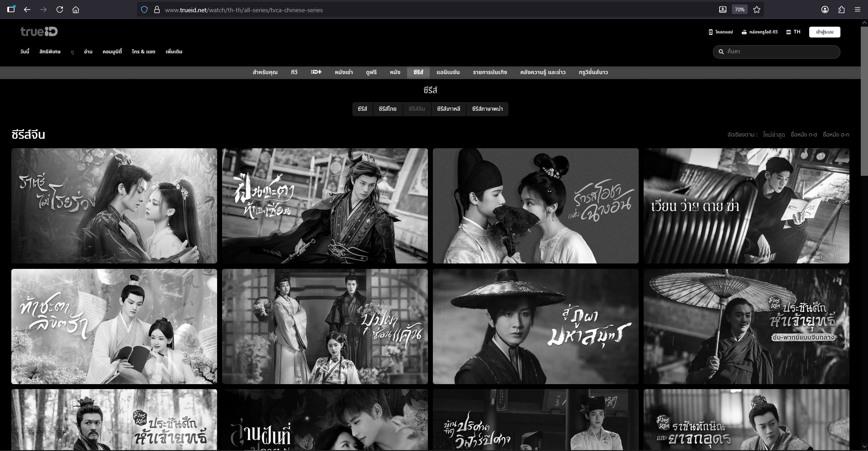Switch to the หนังเช่า category tab

344,72
